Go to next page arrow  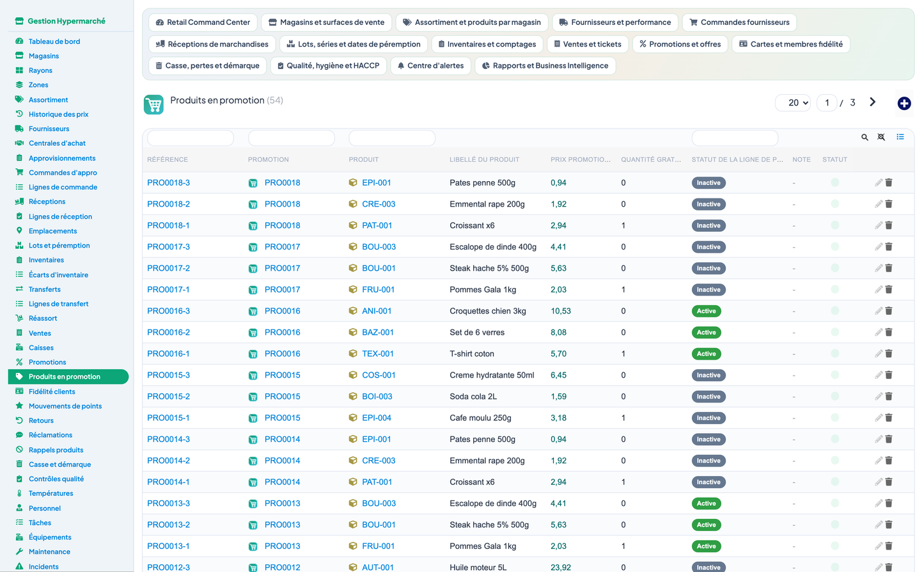pos(872,102)
